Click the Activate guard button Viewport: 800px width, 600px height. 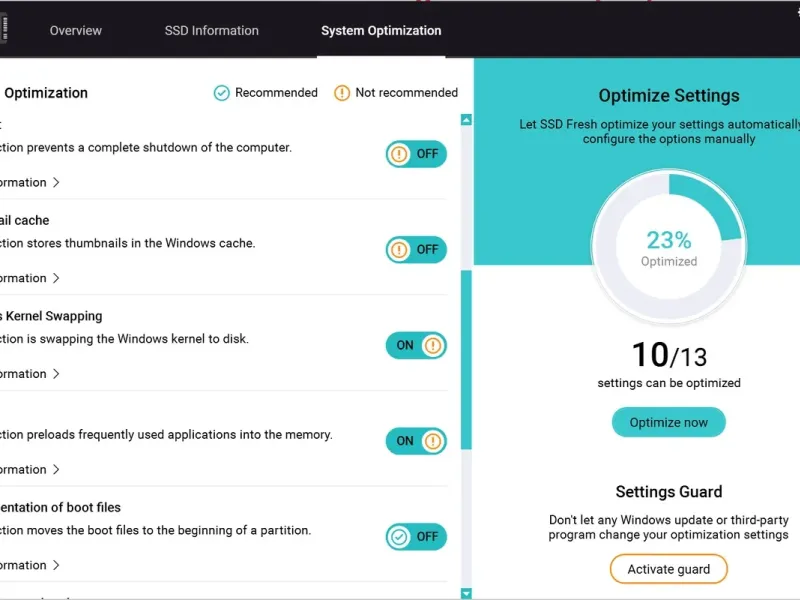coord(669,569)
